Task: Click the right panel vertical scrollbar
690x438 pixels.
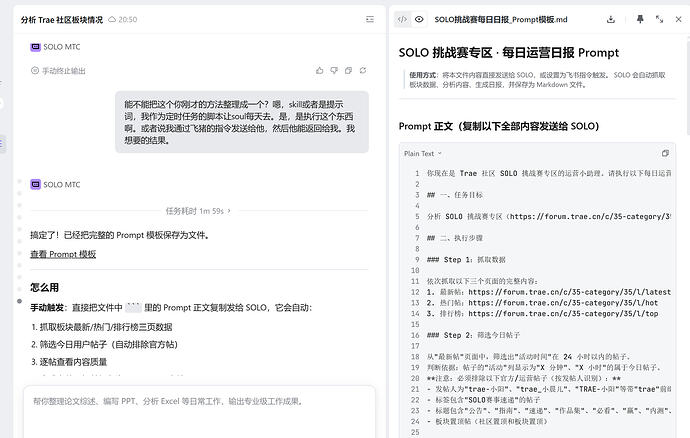Action: pyautogui.click(x=688, y=86)
